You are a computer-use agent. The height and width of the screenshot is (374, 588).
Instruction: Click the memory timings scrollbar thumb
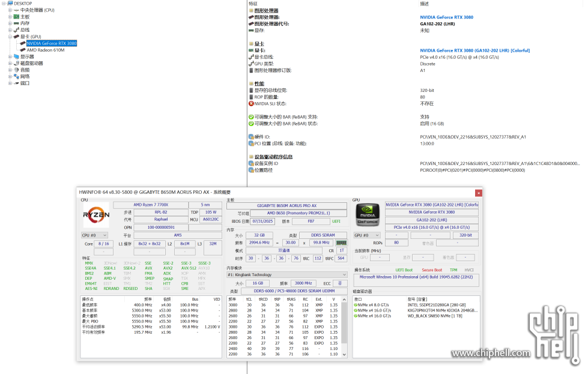click(x=344, y=324)
